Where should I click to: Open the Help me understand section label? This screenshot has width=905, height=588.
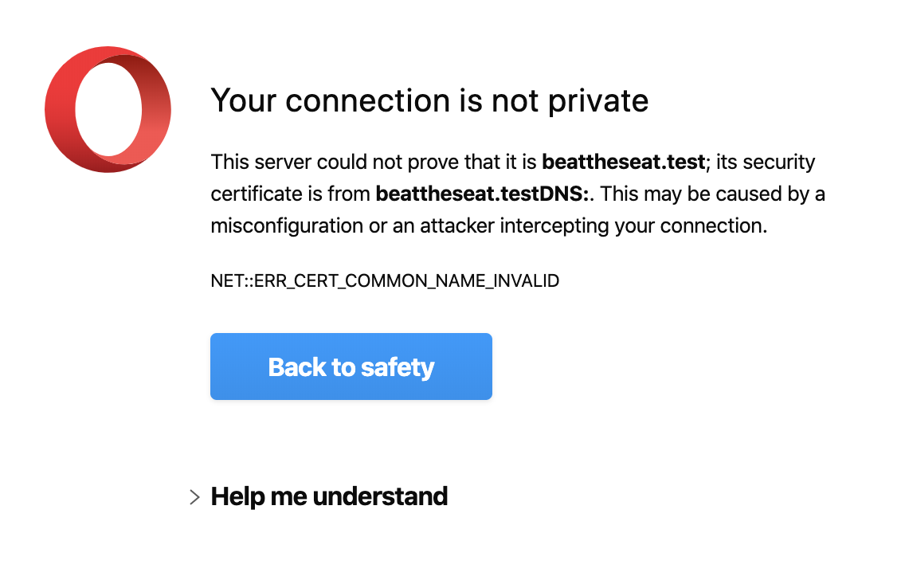tap(329, 496)
